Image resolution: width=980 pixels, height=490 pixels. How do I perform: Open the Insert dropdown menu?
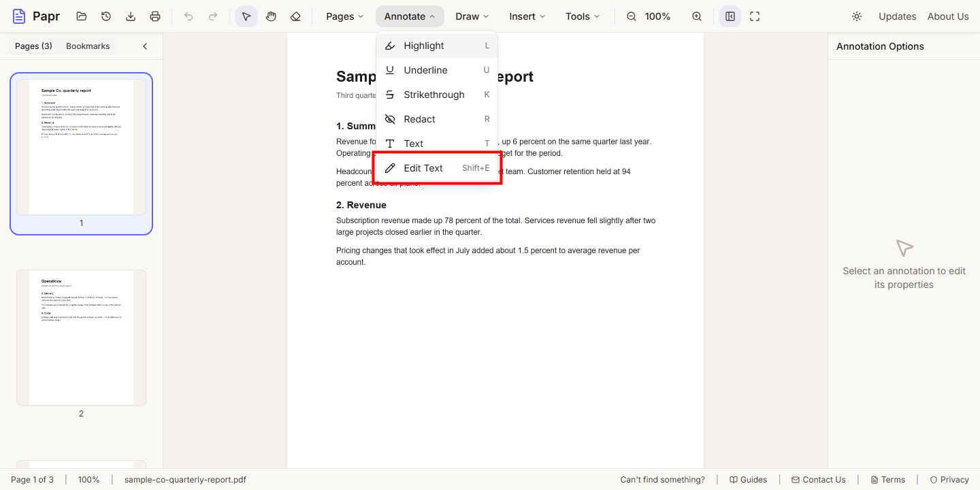coord(527,16)
